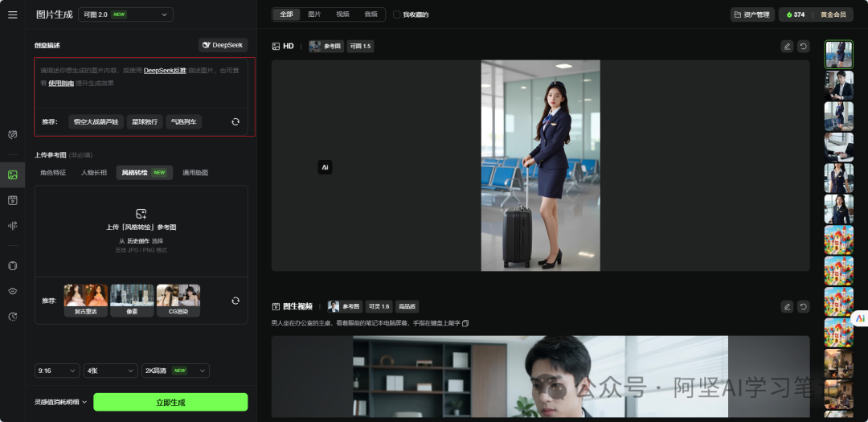Click the DeepSeek button
Viewport: 868px width, 422px height.
coord(223,45)
